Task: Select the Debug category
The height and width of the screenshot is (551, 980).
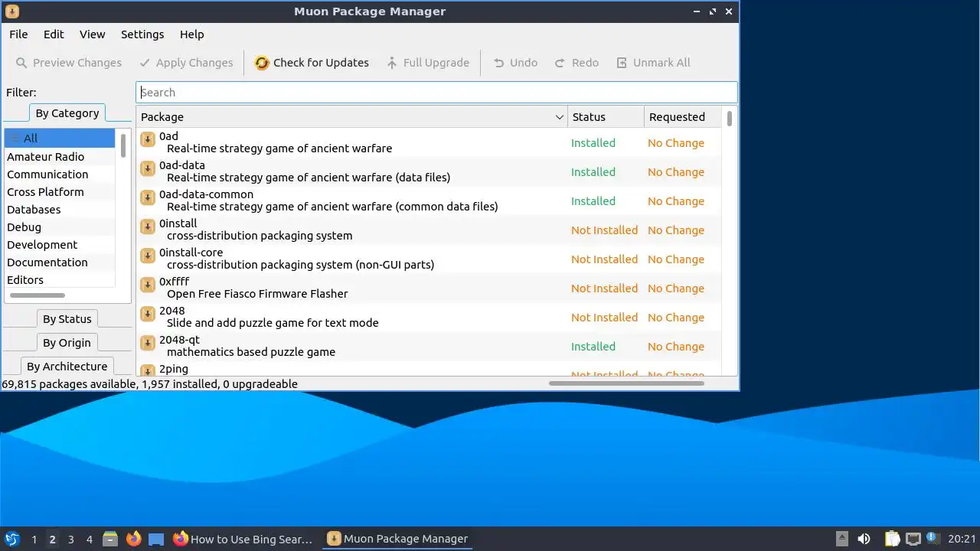Action: tap(60, 227)
